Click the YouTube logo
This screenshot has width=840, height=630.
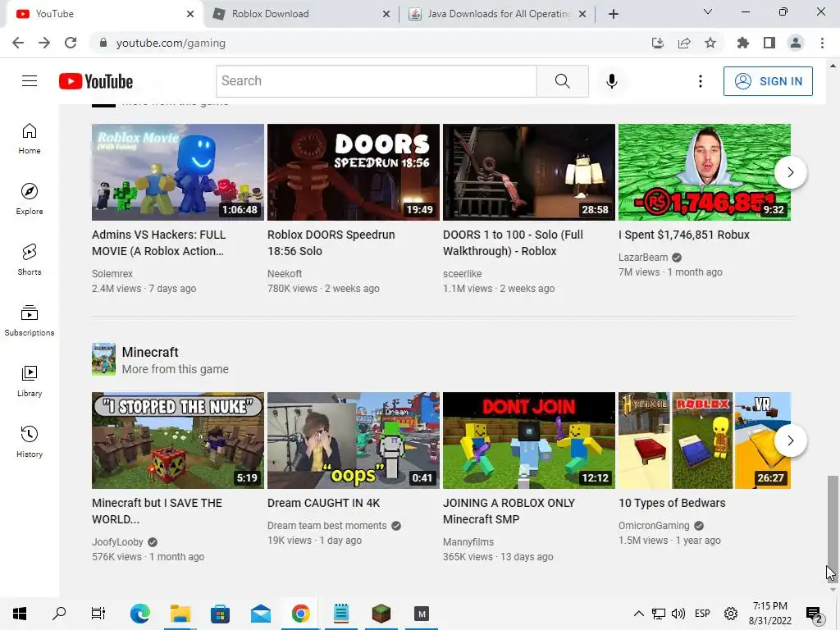96,81
